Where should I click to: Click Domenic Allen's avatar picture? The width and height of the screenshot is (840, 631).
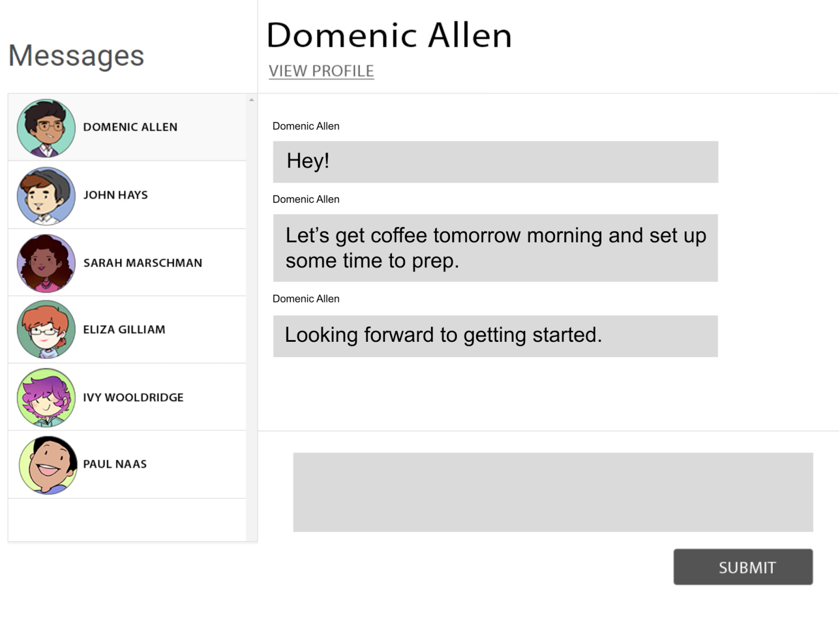[x=46, y=128]
